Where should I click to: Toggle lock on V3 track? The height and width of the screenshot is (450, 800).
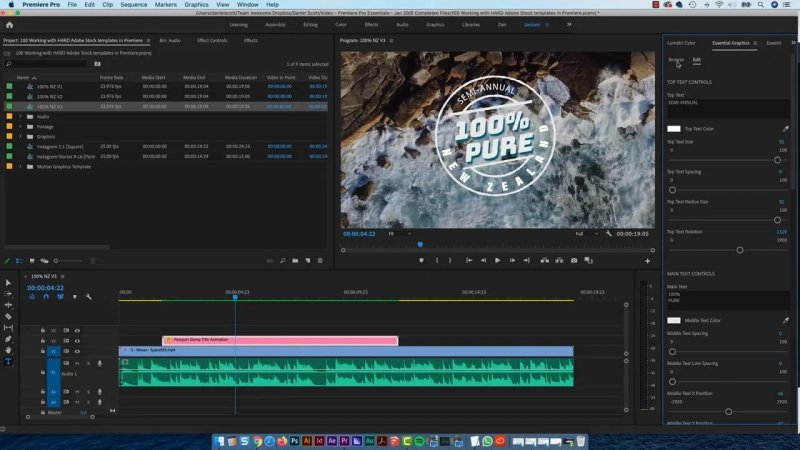click(x=43, y=331)
